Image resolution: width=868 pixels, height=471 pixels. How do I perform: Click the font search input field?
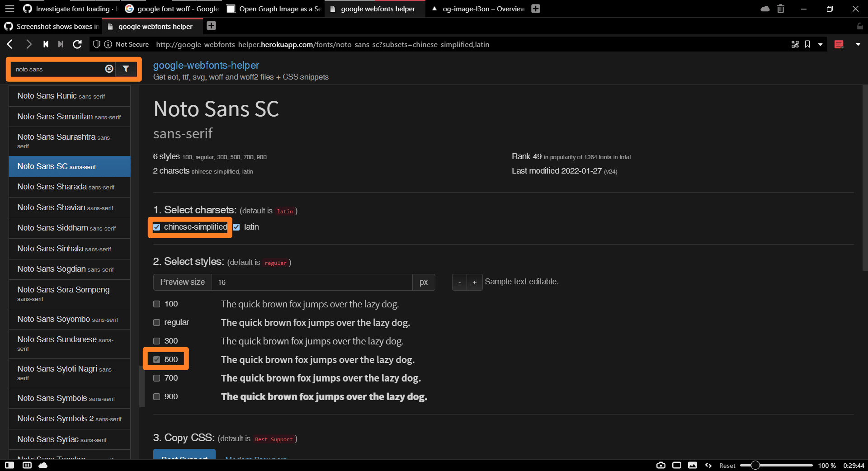pyautogui.click(x=58, y=69)
